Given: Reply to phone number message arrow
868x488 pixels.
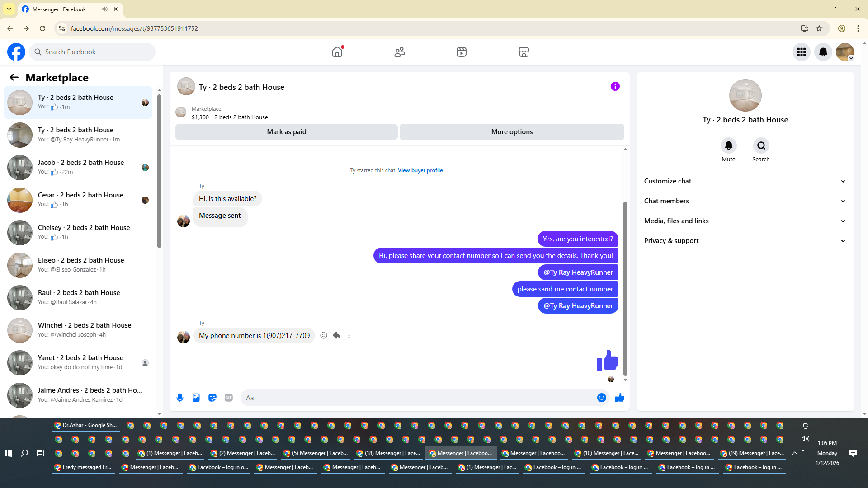Looking at the screenshot, I should (336, 335).
